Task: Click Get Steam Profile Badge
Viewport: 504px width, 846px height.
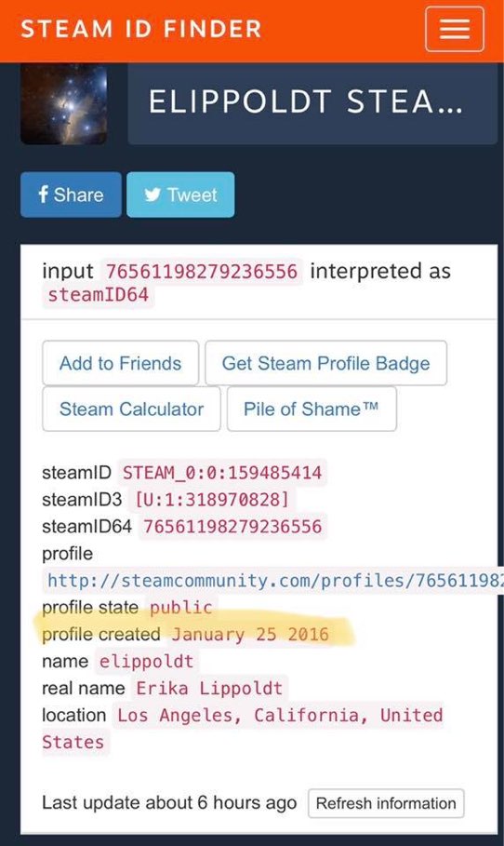Action: coord(326,363)
